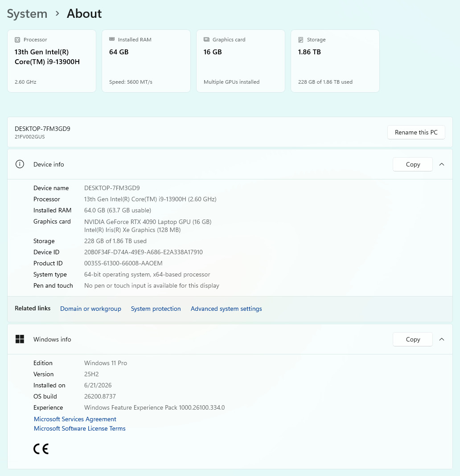This screenshot has height=476, width=460.
Task: Click Edition value Windows 11 Pro
Action: pos(106,363)
